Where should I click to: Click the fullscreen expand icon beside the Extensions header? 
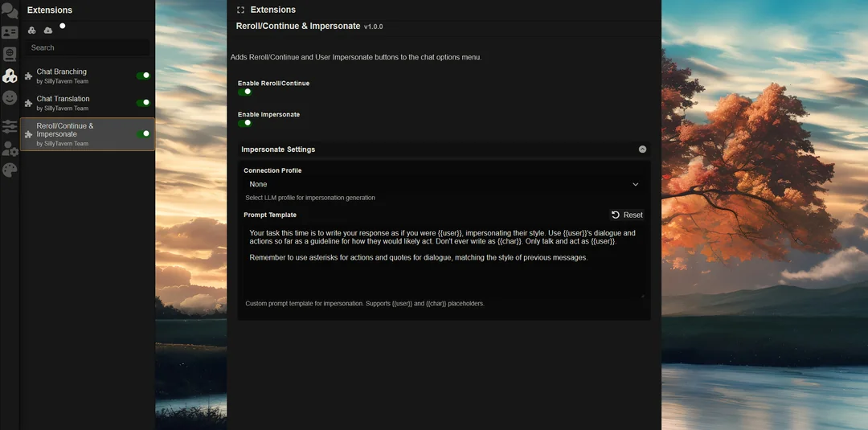coord(240,10)
